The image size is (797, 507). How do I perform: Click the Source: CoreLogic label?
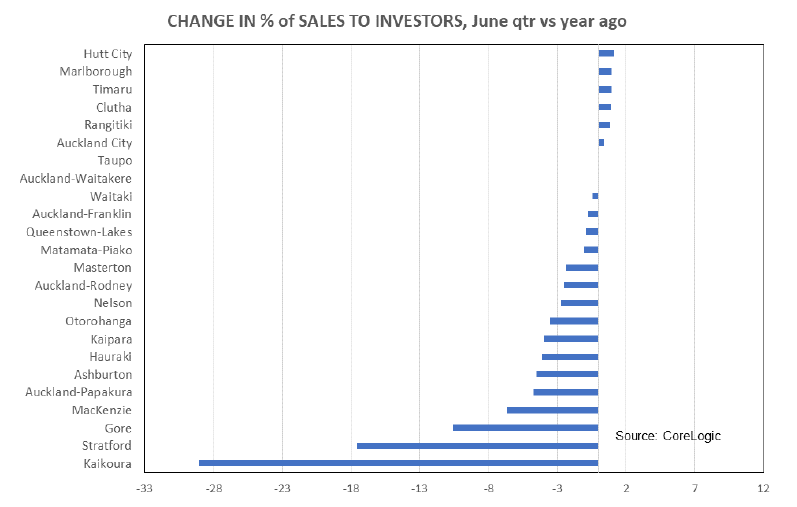(668, 436)
